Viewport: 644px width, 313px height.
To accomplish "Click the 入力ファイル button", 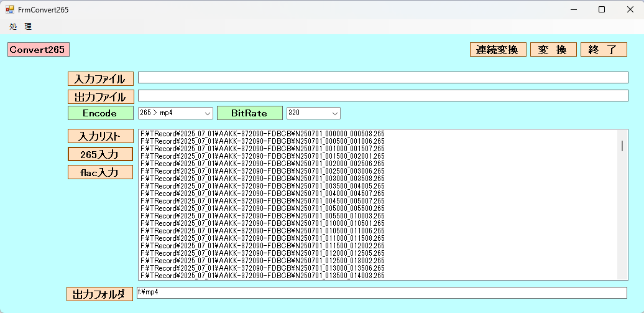I will (x=100, y=79).
